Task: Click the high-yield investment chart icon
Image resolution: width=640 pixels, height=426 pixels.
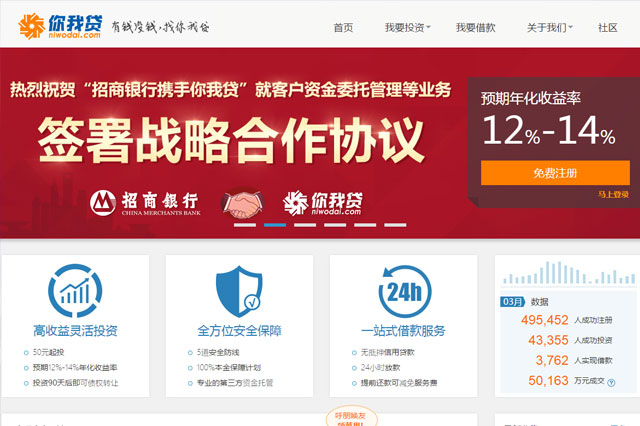Action: [x=75, y=291]
